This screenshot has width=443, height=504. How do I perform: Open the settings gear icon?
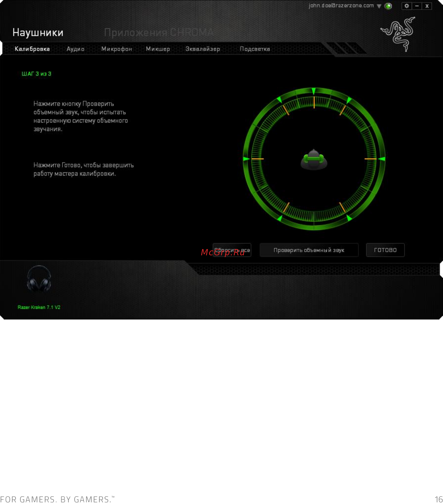[x=407, y=6]
